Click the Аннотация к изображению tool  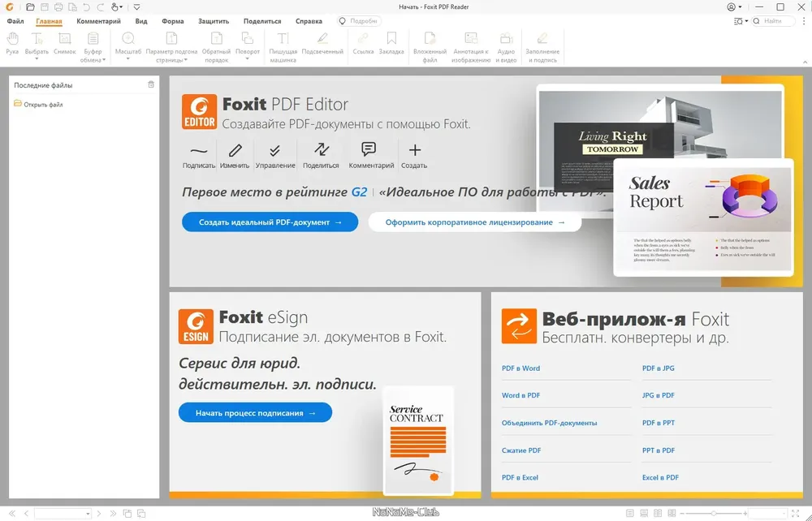point(471,48)
